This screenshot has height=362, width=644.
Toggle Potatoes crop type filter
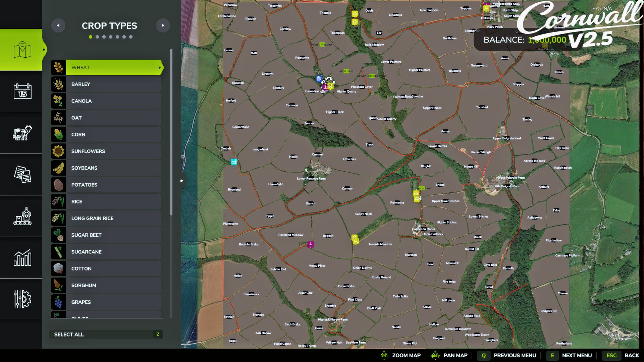(106, 185)
